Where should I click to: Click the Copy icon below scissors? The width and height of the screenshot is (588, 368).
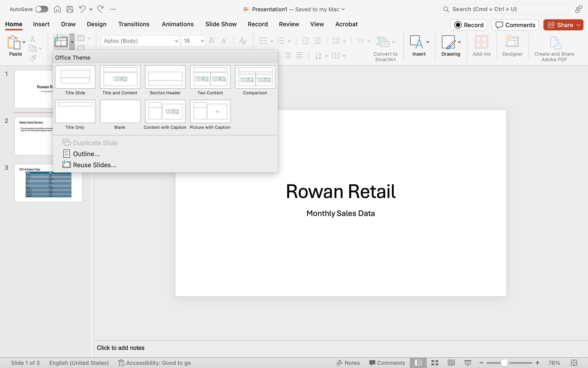[x=32, y=48]
